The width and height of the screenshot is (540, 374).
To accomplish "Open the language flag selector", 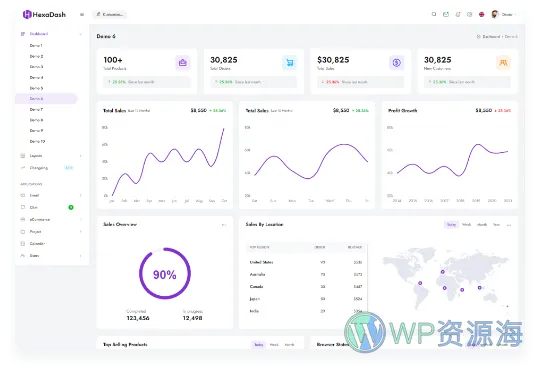I will (x=481, y=14).
